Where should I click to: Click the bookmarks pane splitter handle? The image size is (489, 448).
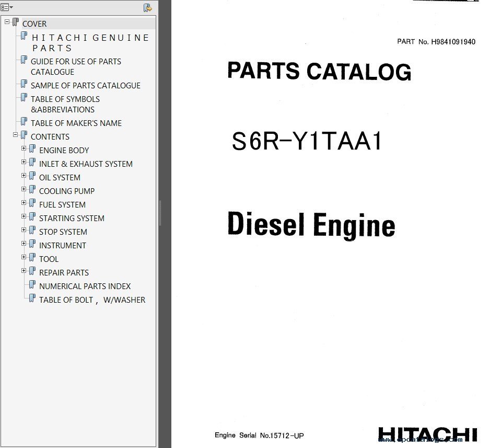pyautogui.click(x=160, y=213)
